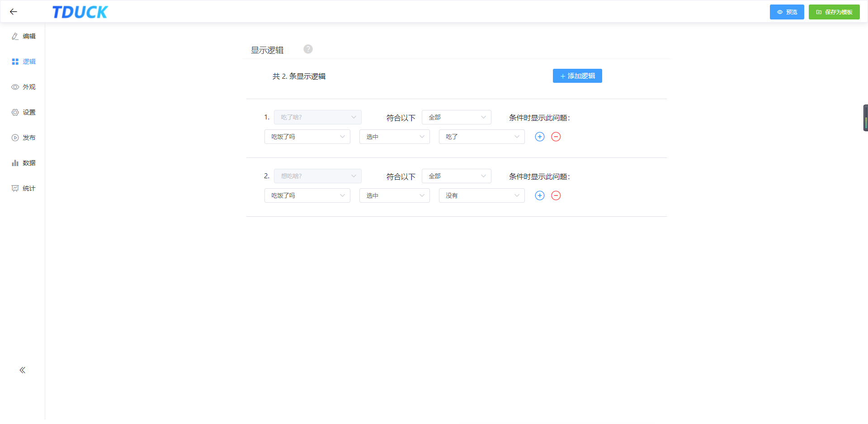868x424 pixels.
Task: Click the 预览 preview button
Action: point(787,12)
